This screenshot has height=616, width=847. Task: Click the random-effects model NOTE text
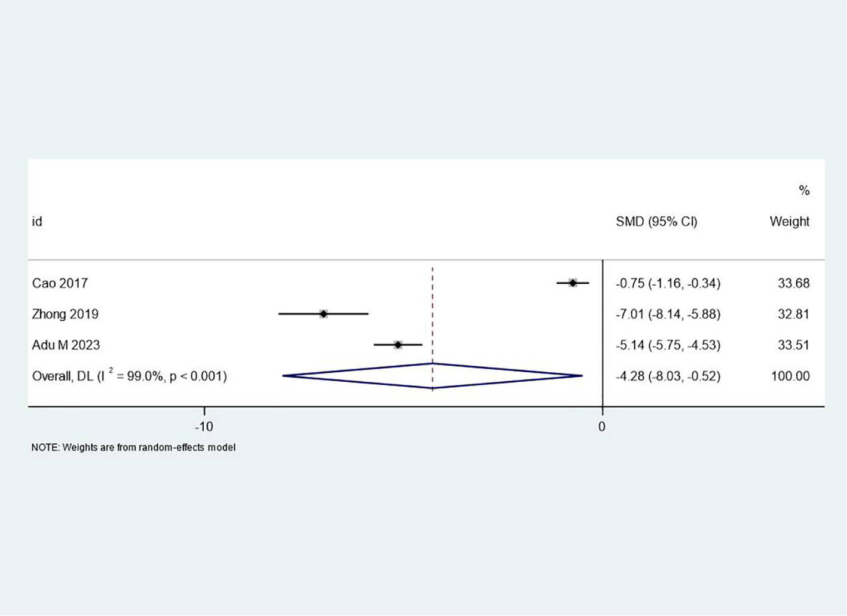(133, 448)
